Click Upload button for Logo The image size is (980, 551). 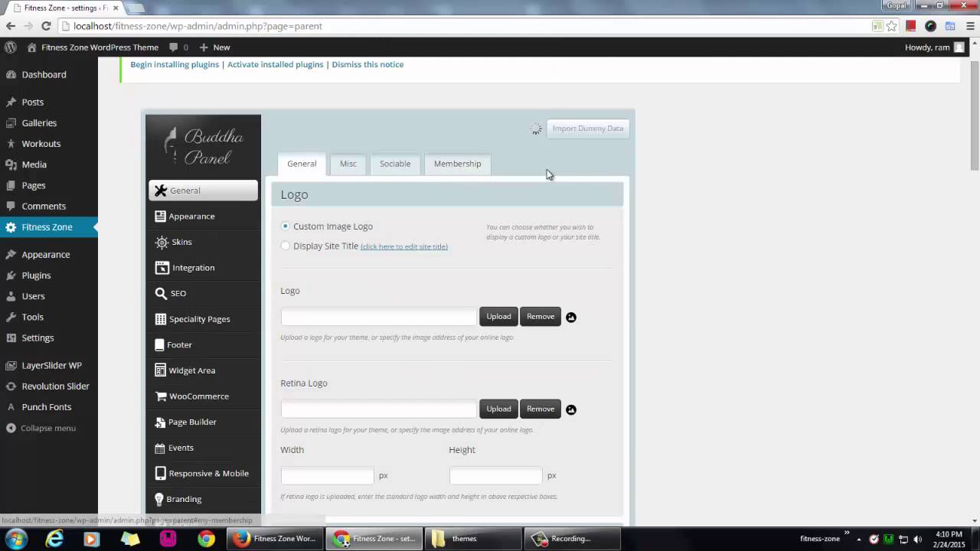498,317
